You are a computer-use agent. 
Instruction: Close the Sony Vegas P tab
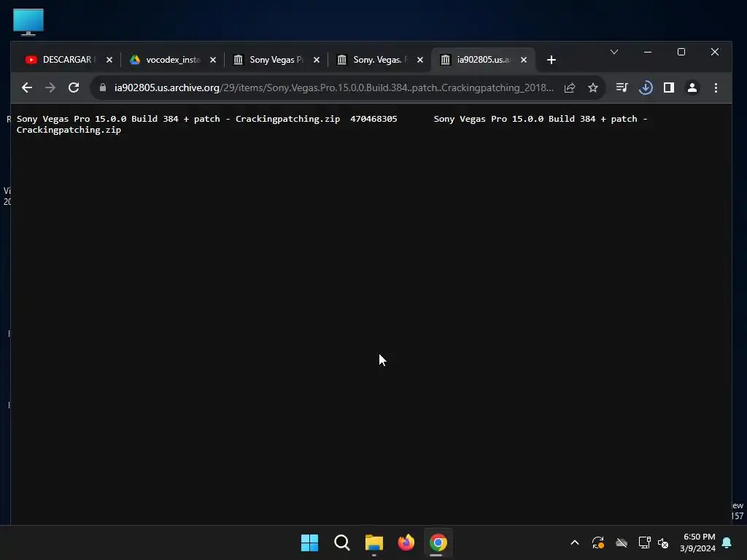317,60
